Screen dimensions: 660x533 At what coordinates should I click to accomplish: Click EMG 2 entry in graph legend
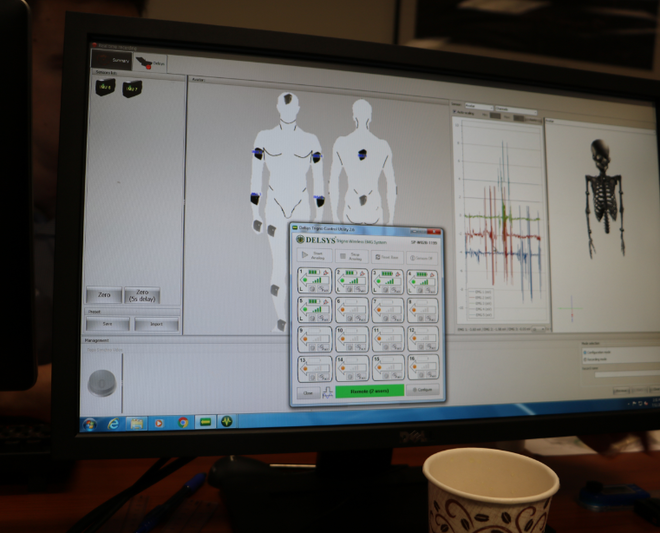tap(480, 297)
